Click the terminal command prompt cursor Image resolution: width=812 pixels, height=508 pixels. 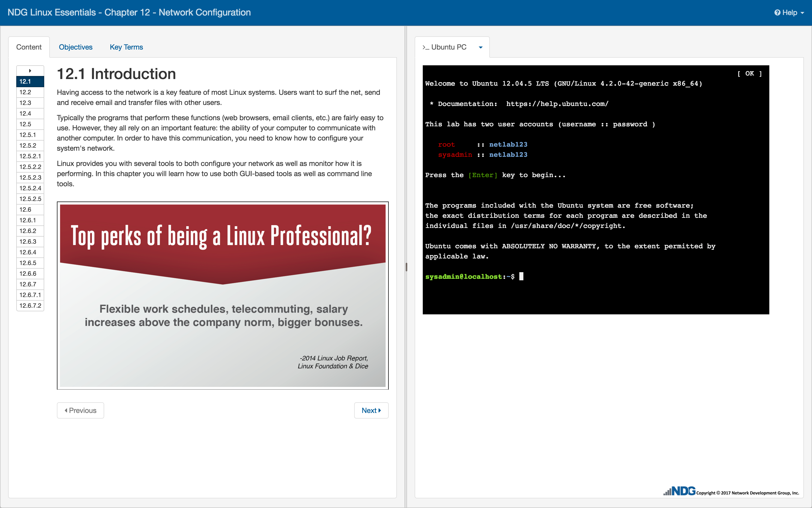pos(521,276)
